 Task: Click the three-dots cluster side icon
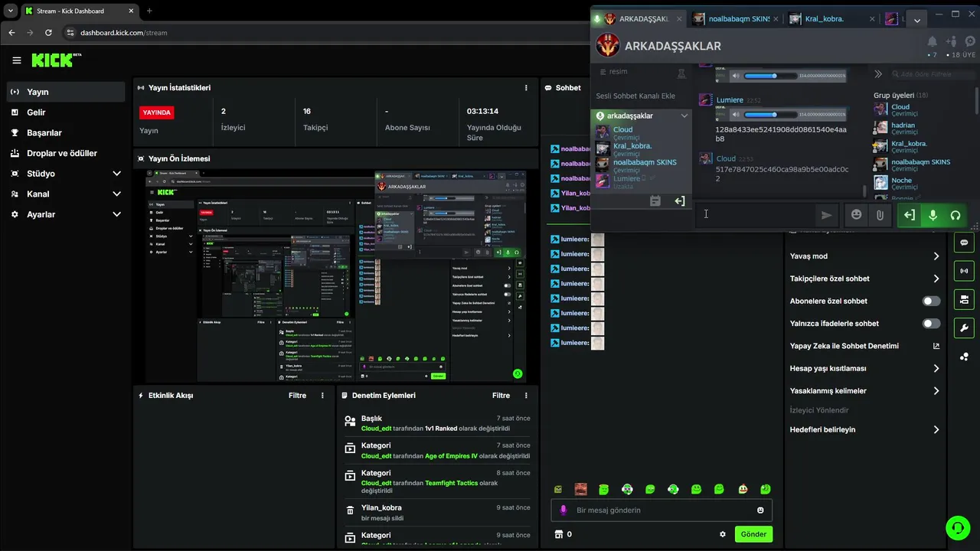[964, 357]
